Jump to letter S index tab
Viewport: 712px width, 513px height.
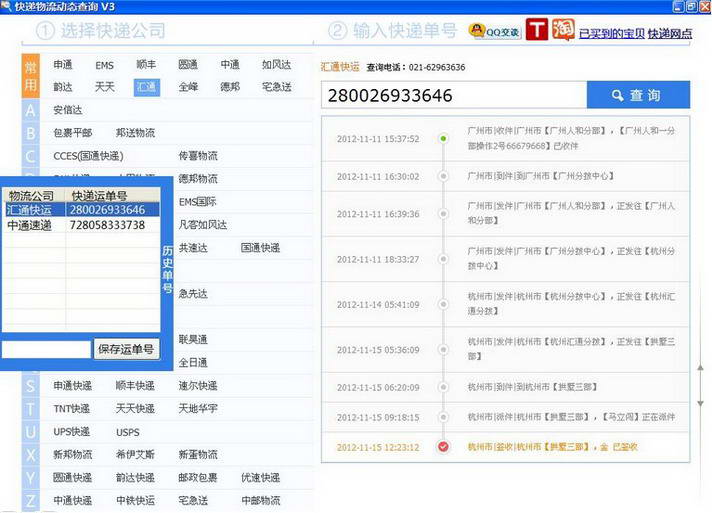[x=30, y=386]
